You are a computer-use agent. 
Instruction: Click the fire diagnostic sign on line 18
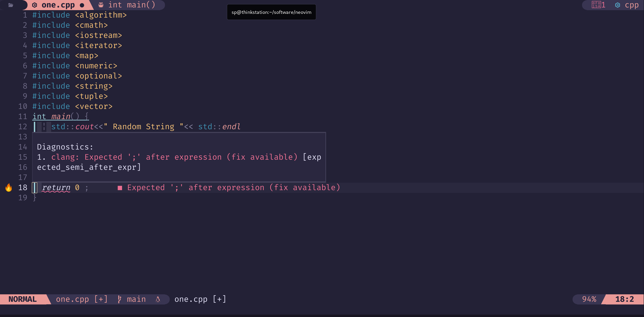click(9, 187)
